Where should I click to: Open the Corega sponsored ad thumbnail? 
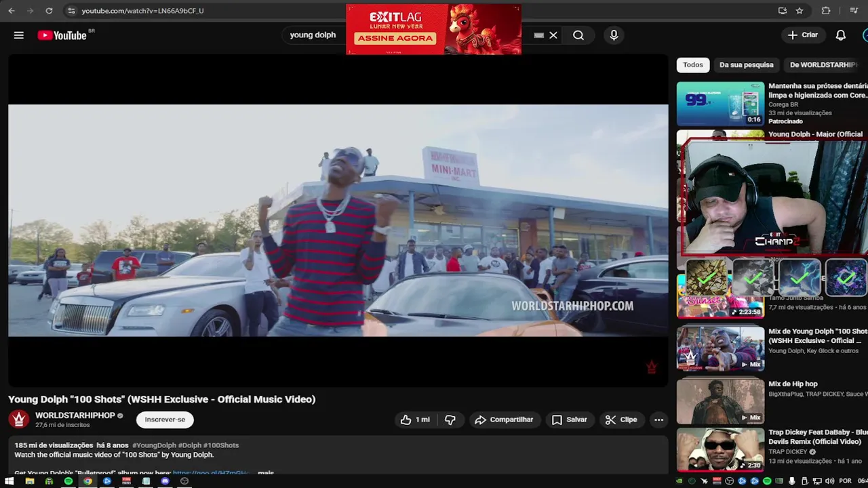pyautogui.click(x=720, y=104)
